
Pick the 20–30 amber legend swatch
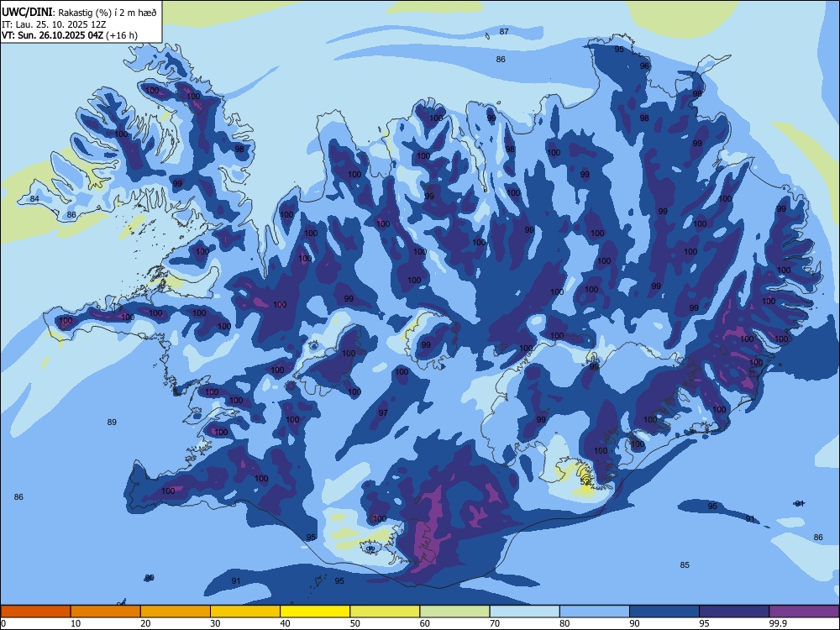pyautogui.click(x=176, y=612)
